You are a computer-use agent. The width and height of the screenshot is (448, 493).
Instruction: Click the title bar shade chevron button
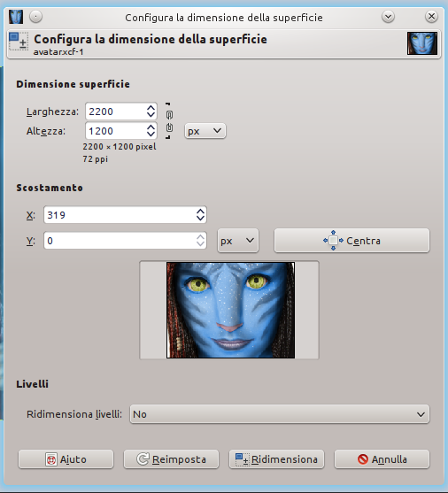388,16
